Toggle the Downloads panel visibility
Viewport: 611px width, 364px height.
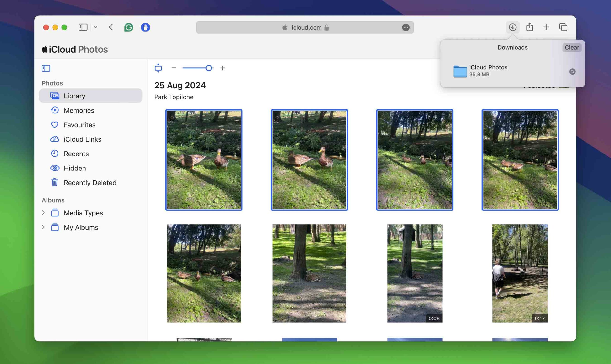513,27
